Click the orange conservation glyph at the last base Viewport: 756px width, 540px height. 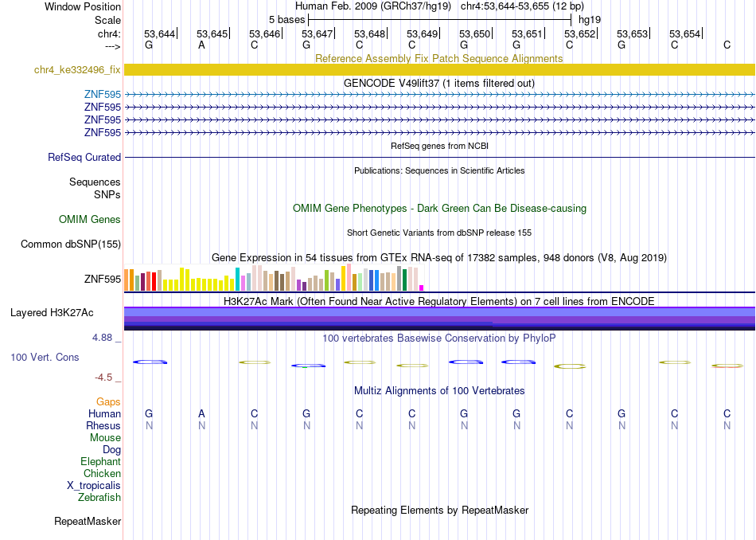coord(727,366)
